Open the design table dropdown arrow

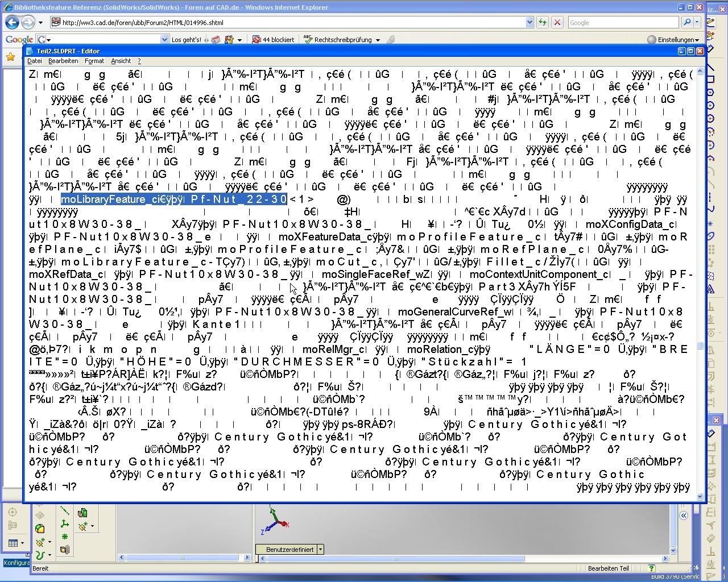click(22, 543)
